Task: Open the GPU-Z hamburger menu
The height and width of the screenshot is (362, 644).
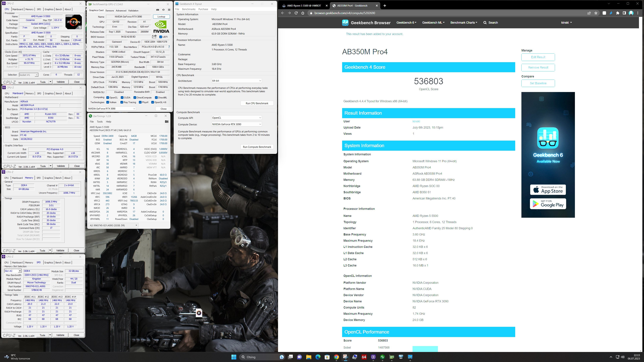Action: [x=169, y=10]
